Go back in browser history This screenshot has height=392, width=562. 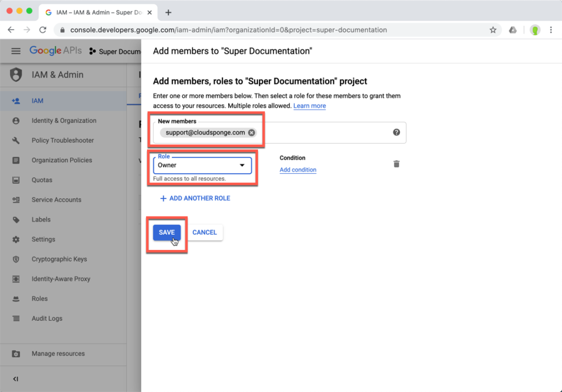[11, 30]
